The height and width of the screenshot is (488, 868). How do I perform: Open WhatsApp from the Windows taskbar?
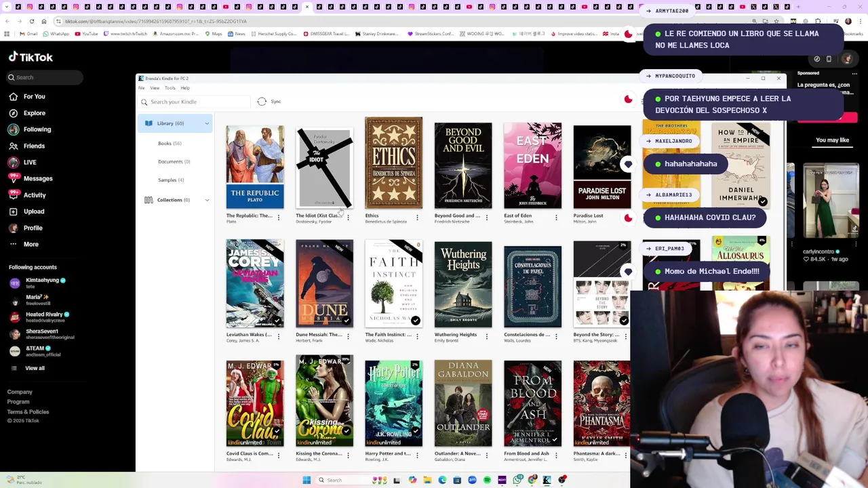[x=517, y=480]
